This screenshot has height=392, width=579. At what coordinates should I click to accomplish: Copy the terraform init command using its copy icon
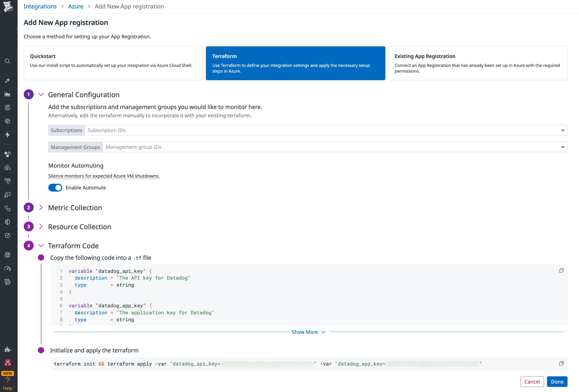tap(562, 363)
